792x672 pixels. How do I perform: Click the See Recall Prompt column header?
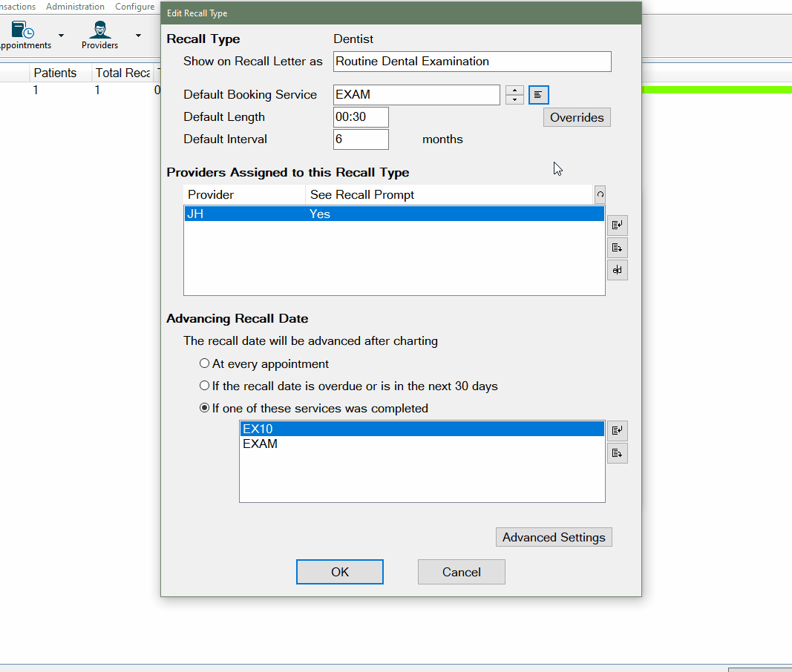tap(449, 195)
